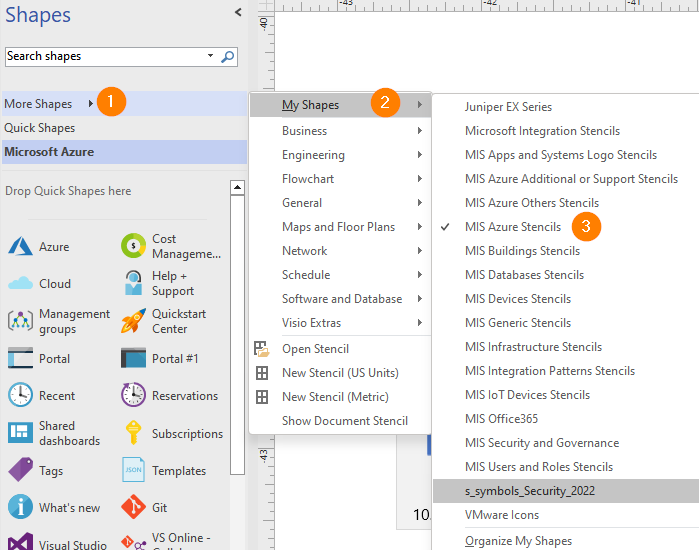The height and width of the screenshot is (550, 699).
Task: Select the Quickstart Center rocket icon
Action: click(133, 320)
